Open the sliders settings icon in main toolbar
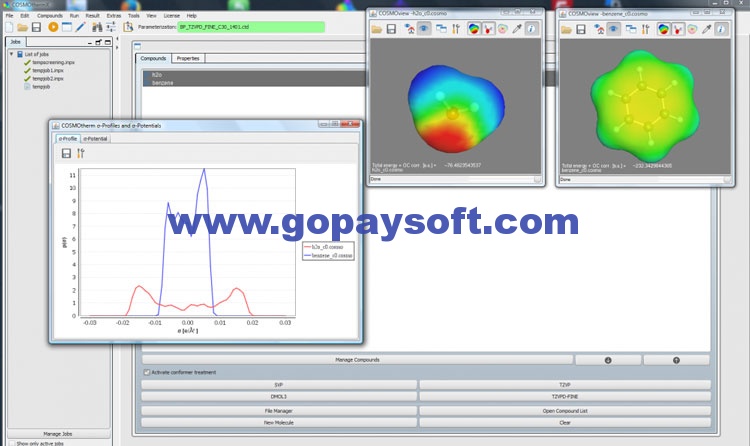This screenshot has height=446, width=750. (x=111, y=27)
